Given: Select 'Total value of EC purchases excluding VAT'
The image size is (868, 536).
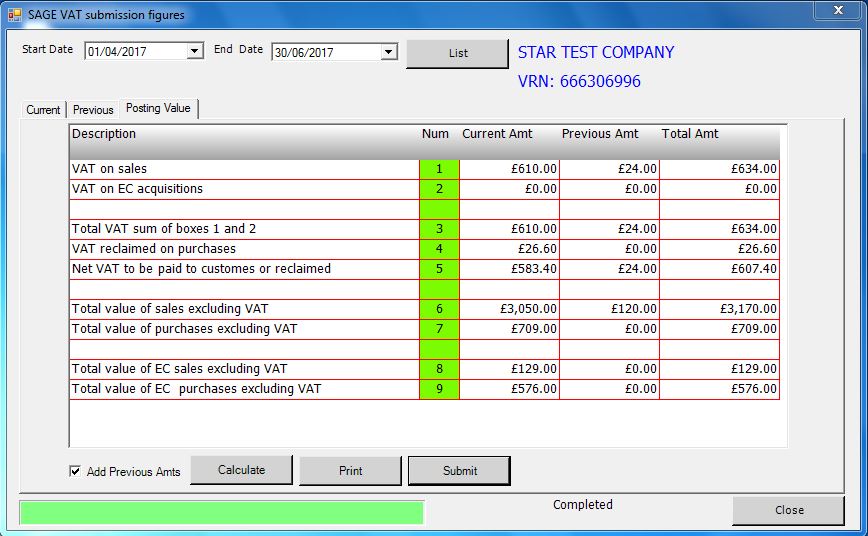Looking at the screenshot, I should point(245,389).
